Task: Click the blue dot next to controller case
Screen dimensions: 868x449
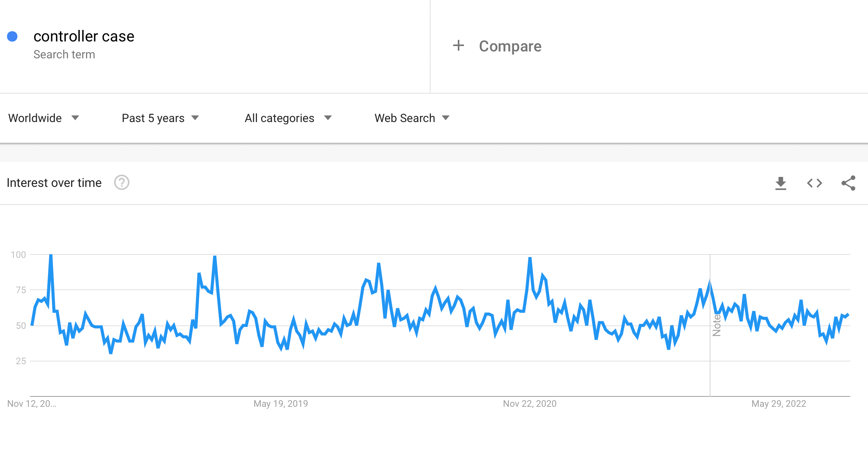Action: click(12, 36)
